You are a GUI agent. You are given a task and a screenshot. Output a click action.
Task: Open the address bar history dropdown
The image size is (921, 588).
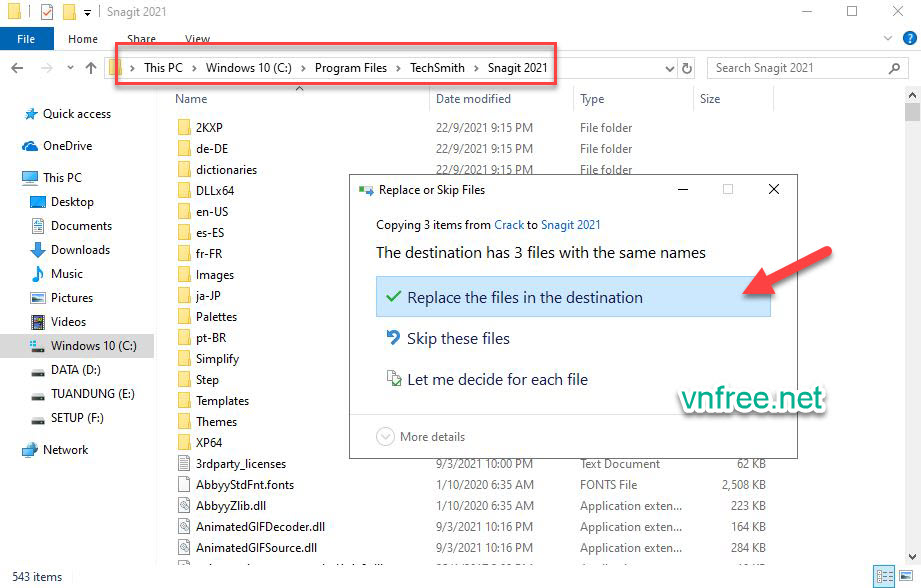(x=668, y=67)
